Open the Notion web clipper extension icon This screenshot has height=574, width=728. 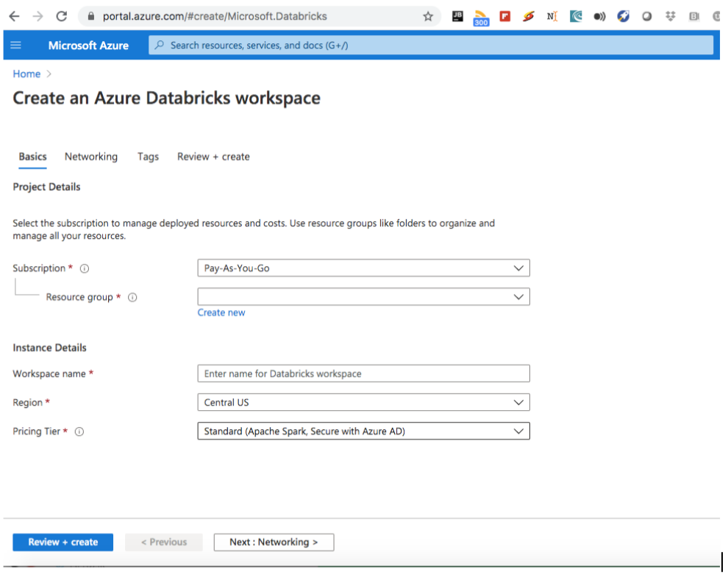pos(552,17)
